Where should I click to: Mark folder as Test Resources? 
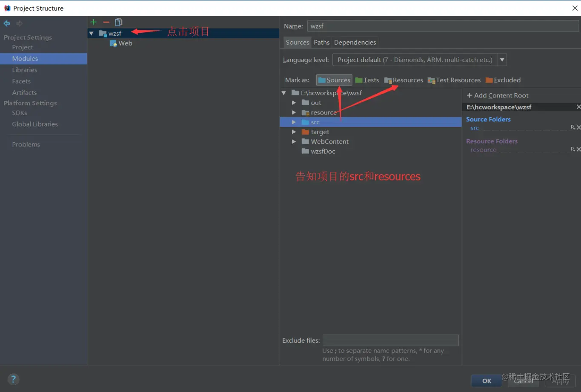454,80
